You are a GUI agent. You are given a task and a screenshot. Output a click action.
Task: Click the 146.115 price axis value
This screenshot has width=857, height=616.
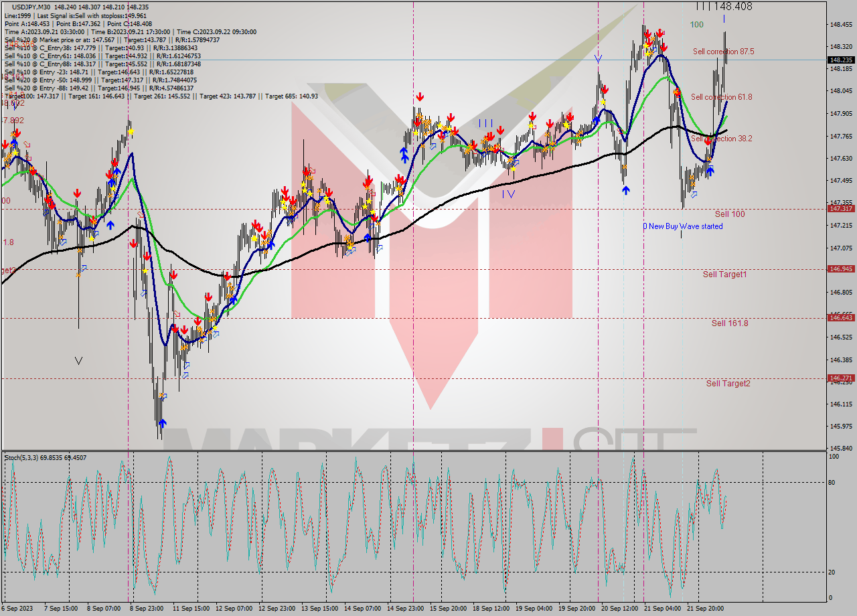click(x=840, y=404)
